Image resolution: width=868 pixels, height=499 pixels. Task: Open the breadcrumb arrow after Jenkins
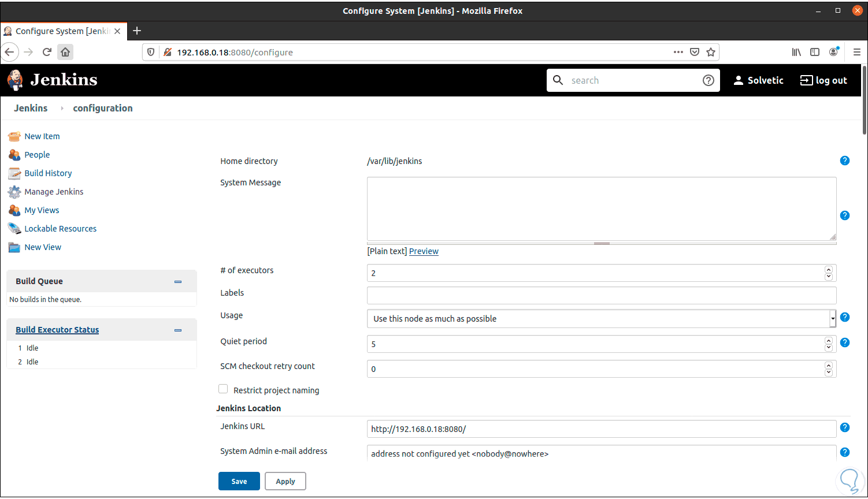tap(62, 109)
